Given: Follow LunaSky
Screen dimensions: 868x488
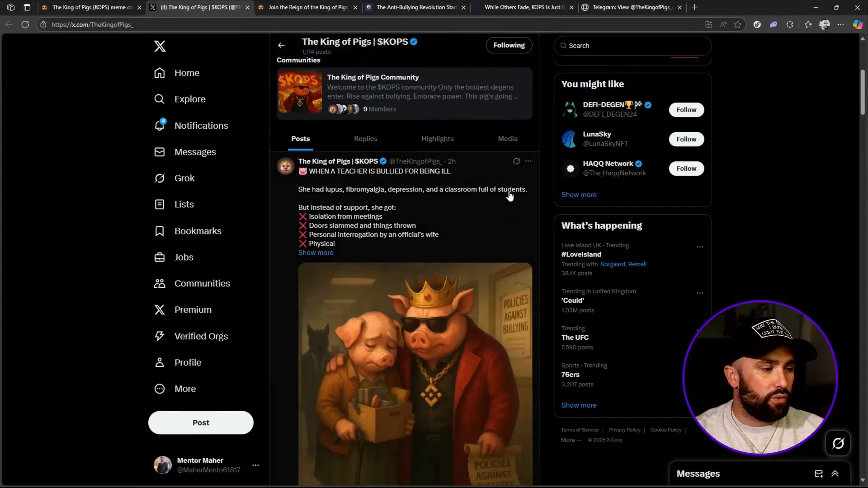Looking at the screenshot, I should pos(686,139).
